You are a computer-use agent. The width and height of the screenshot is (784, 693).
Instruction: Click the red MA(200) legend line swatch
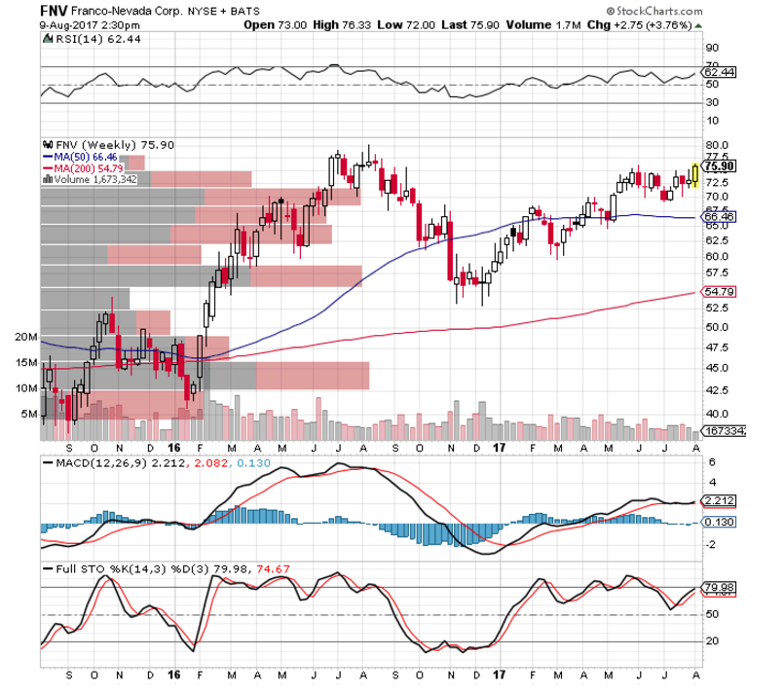point(47,168)
